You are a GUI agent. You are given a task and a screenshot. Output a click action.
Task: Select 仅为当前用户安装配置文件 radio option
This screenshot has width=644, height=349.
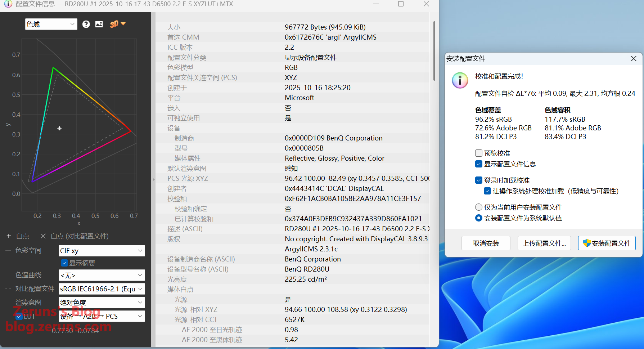479,207
